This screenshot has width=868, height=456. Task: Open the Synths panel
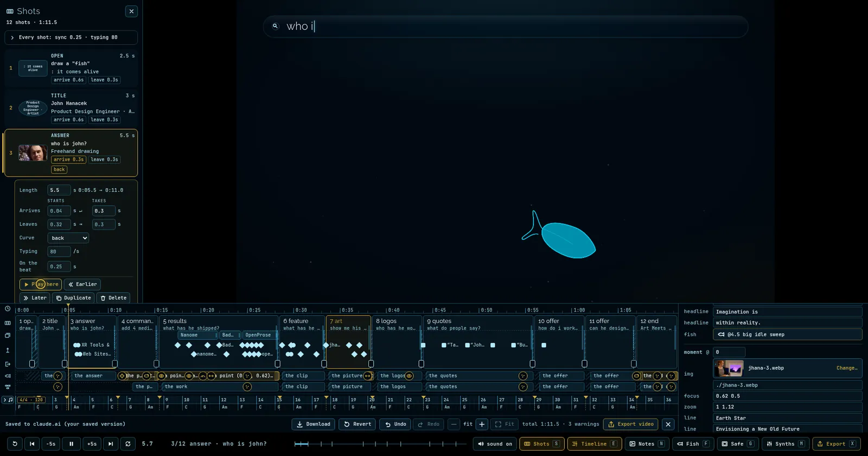pos(786,444)
